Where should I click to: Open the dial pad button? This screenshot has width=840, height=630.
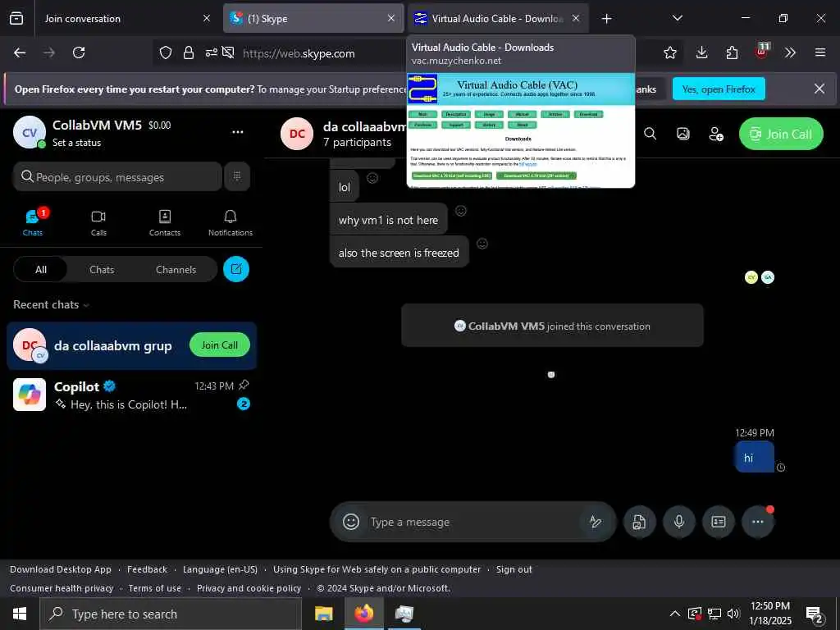tap(237, 176)
